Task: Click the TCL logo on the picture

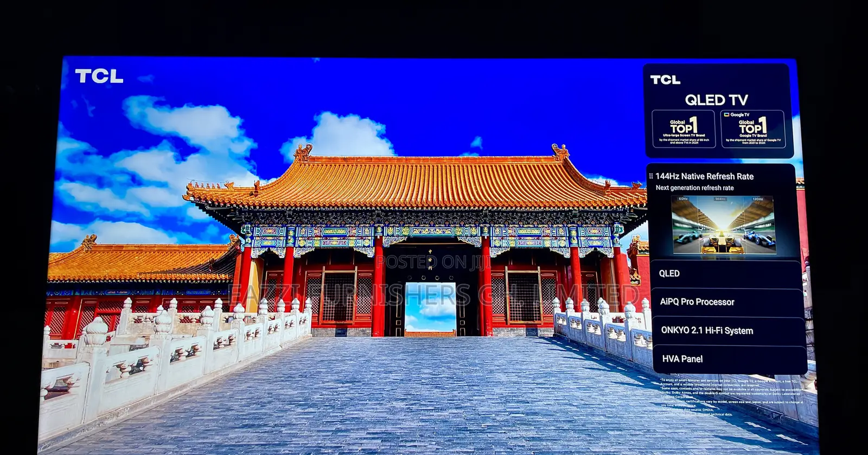Action: pyautogui.click(x=99, y=76)
